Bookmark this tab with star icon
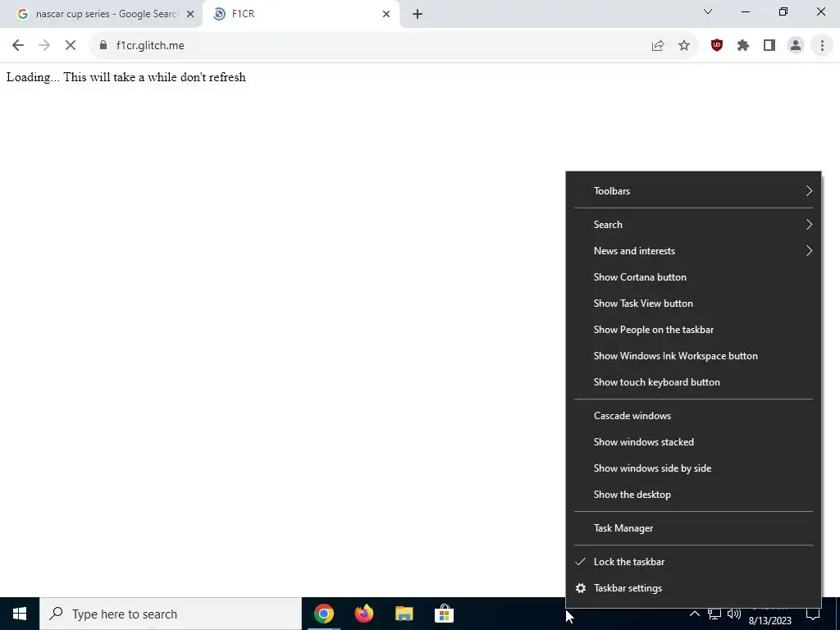 pyautogui.click(x=684, y=46)
